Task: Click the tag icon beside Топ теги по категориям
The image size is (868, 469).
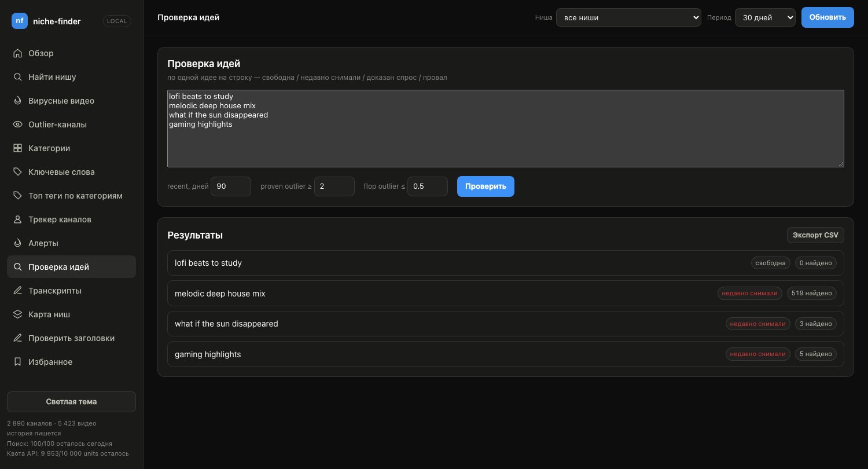Action: [18, 196]
